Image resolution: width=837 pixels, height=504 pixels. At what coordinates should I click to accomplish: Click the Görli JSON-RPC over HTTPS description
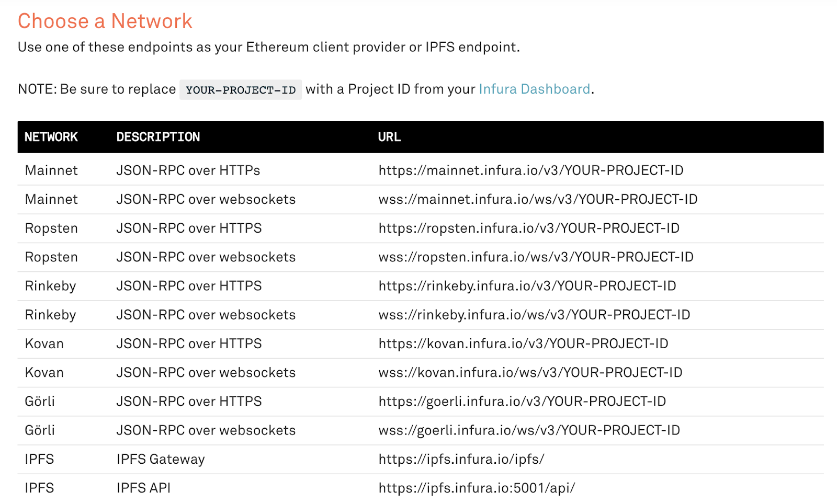coord(189,402)
